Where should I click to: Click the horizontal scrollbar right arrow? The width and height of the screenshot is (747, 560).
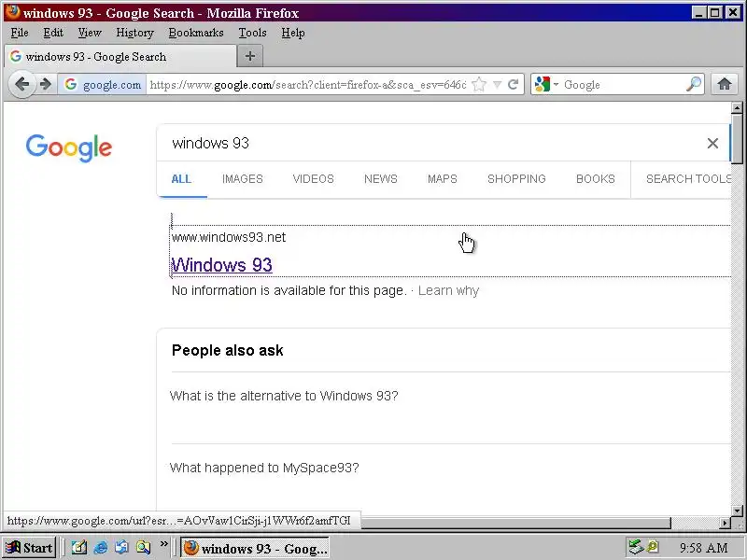click(726, 523)
